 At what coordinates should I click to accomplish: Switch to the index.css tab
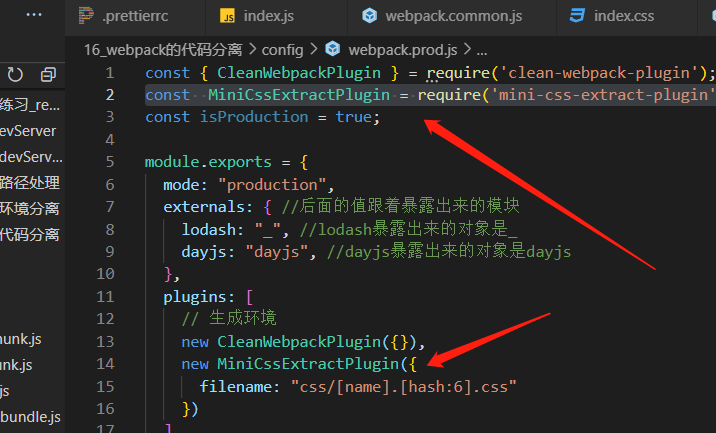(x=627, y=17)
